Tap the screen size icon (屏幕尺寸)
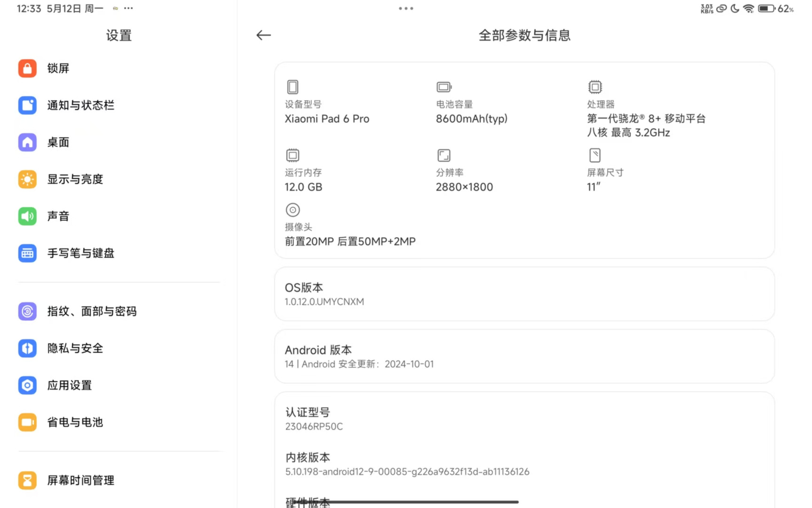Screen dimensions: 812x508 point(595,155)
